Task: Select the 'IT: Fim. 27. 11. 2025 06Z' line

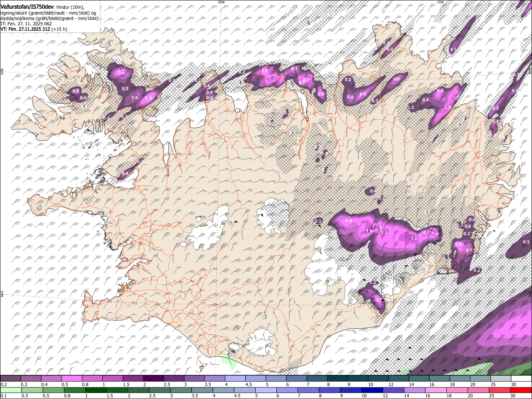Action: click(26, 24)
